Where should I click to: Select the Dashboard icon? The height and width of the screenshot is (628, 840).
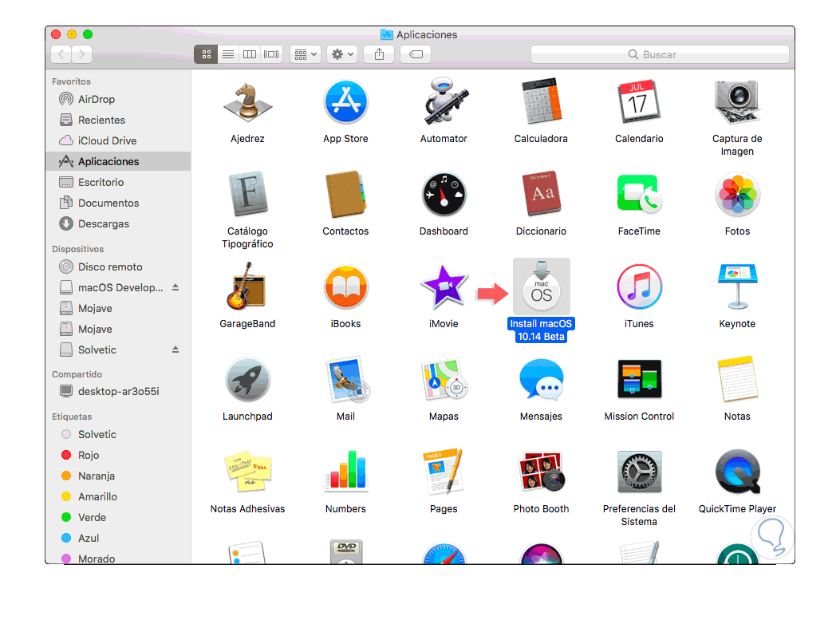pos(444,194)
